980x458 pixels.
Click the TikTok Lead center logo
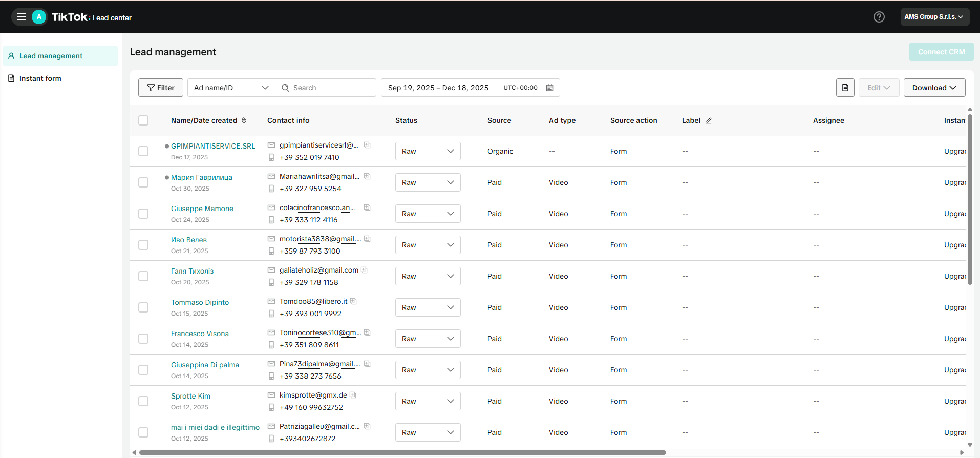click(x=92, y=17)
